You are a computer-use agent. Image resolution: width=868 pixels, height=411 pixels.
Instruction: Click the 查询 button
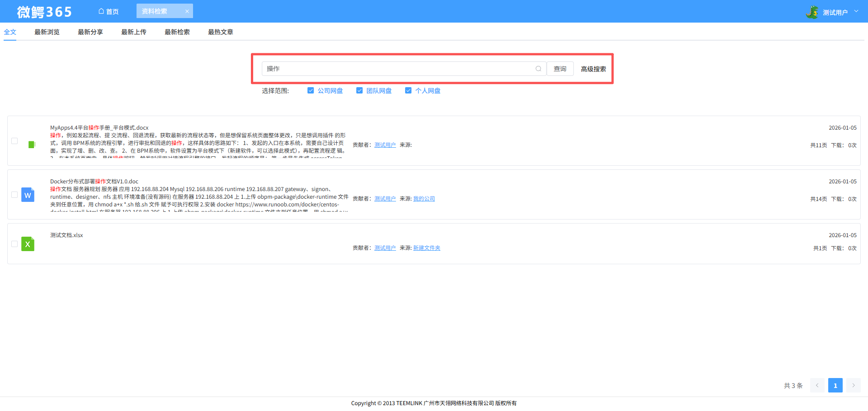click(560, 69)
